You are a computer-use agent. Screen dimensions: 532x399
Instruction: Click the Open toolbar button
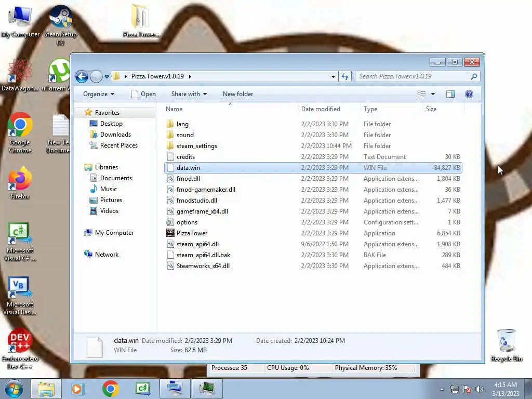143,94
